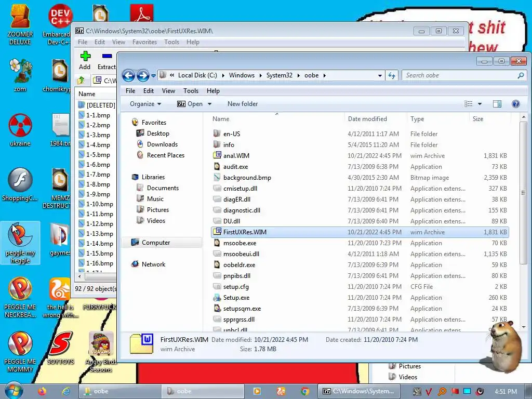
Task: Expand breadcrumb arrow after Windows
Action: 260,76
